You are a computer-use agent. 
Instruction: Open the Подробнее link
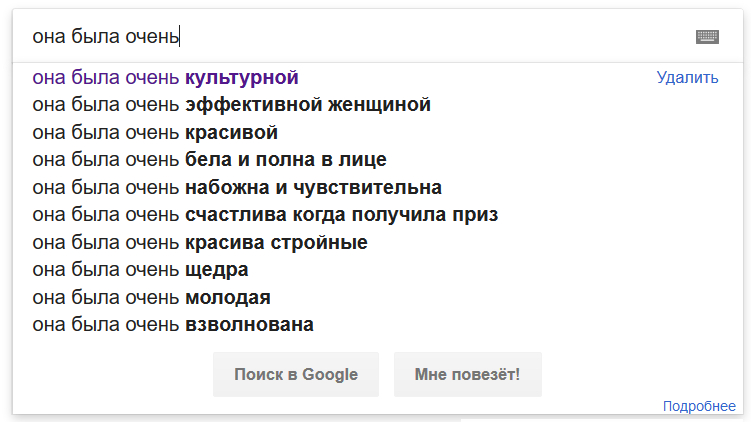(699, 405)
